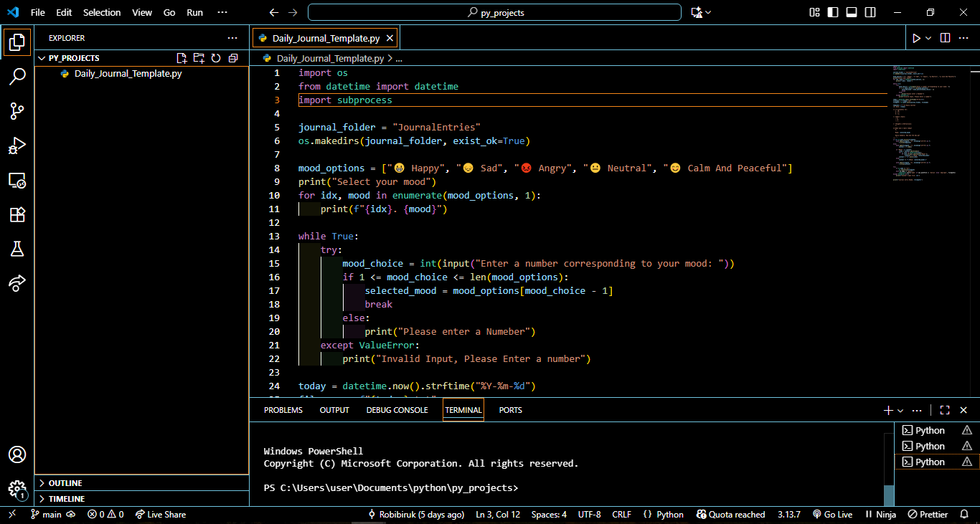The width and height of the screenshot is (980, 524).
Task: Switch to the DEBUG CONSOLE tab
Action: pyautogui.click(x=397, y=410)
